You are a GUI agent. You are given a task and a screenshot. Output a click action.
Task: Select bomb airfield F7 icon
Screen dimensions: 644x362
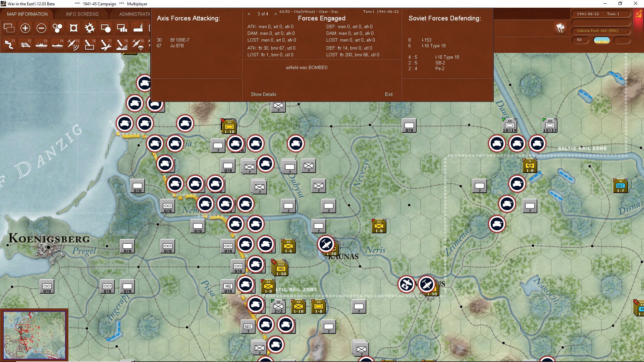tap(106, 45)
